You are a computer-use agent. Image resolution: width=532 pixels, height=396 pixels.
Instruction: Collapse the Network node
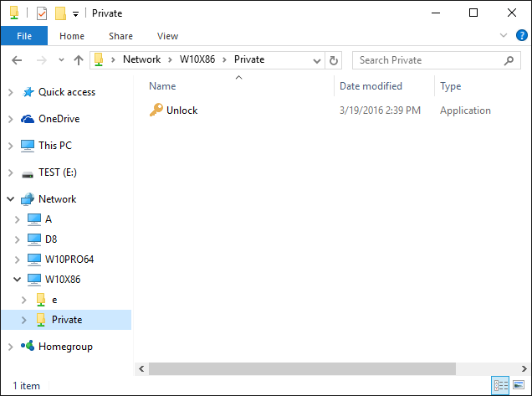[x=11, y=199]
